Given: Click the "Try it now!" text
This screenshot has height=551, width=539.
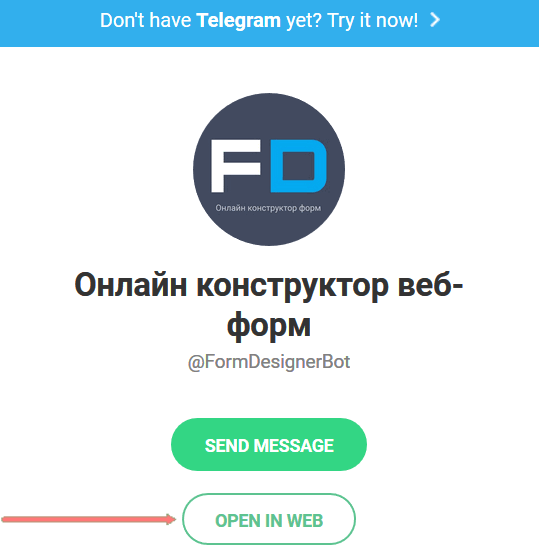Looking at the screenshot, I should (x=372, y=20).
